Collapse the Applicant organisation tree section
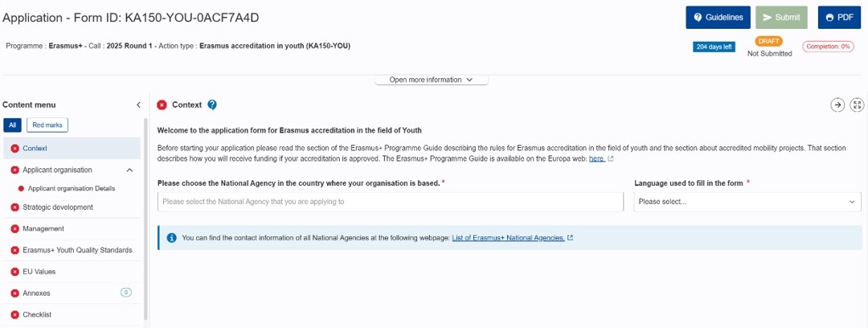 129,170
